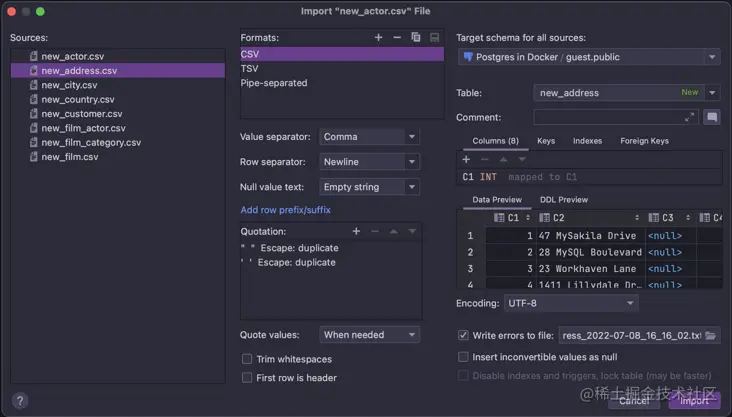
Task: Open the target schema dropdown
Action: point(588,58)
